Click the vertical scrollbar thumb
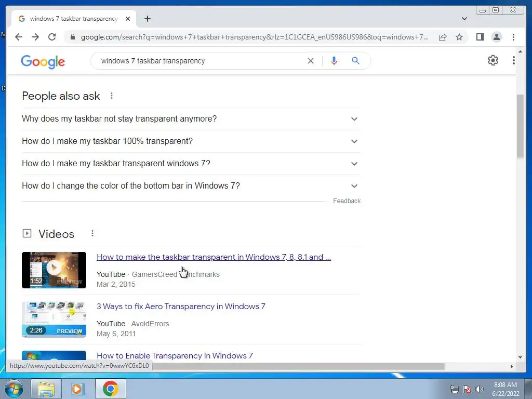532x399 pixels. (x=520, y=126)
